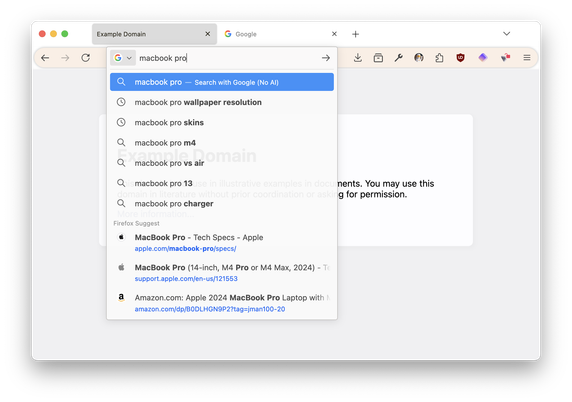Choose suggestion "macbook pro wallpaper resolution"
The height and width of the screenshot is (402, 572).
[x=222, y=103]
